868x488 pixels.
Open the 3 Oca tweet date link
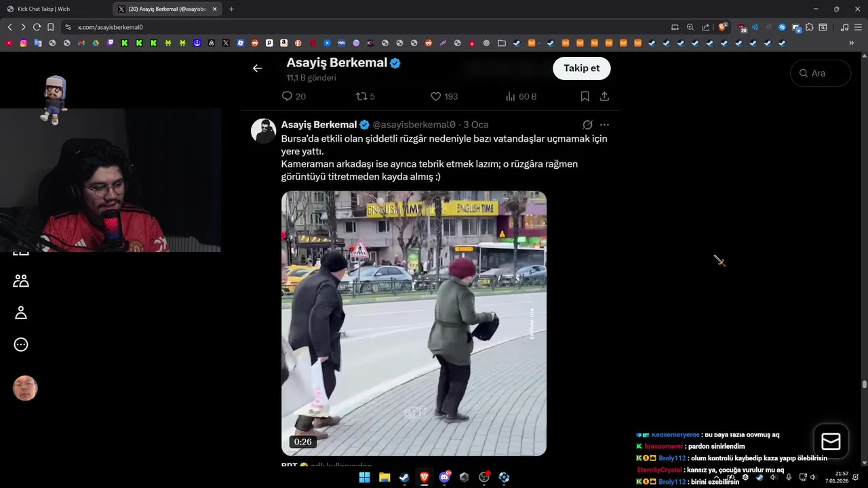pyautogui.click(x=476, y=125)
